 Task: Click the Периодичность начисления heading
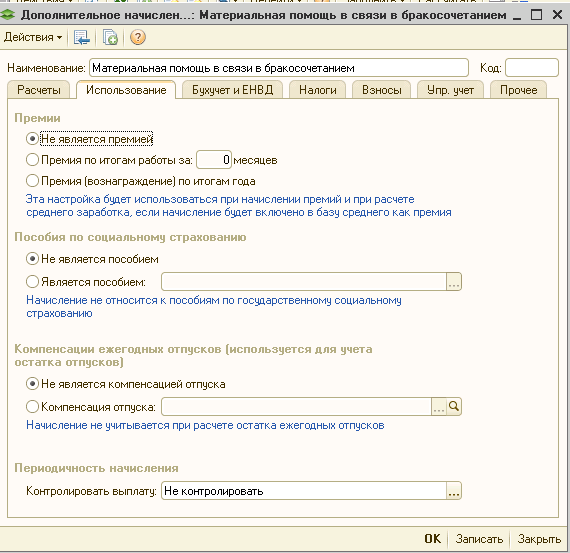point(96,468)
